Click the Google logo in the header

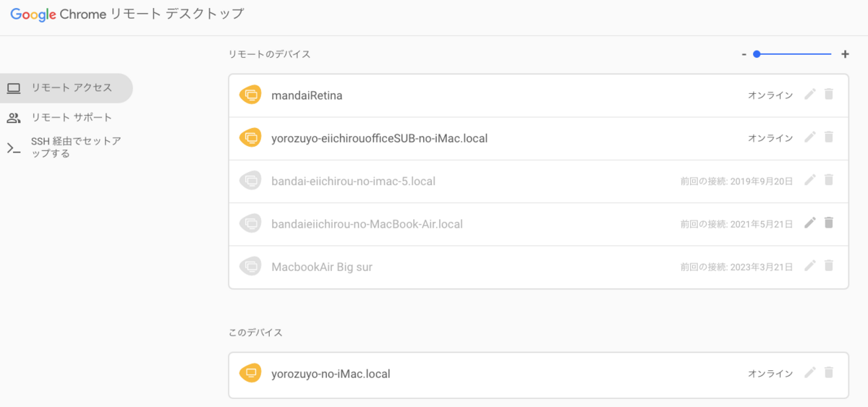pos(33,14)
